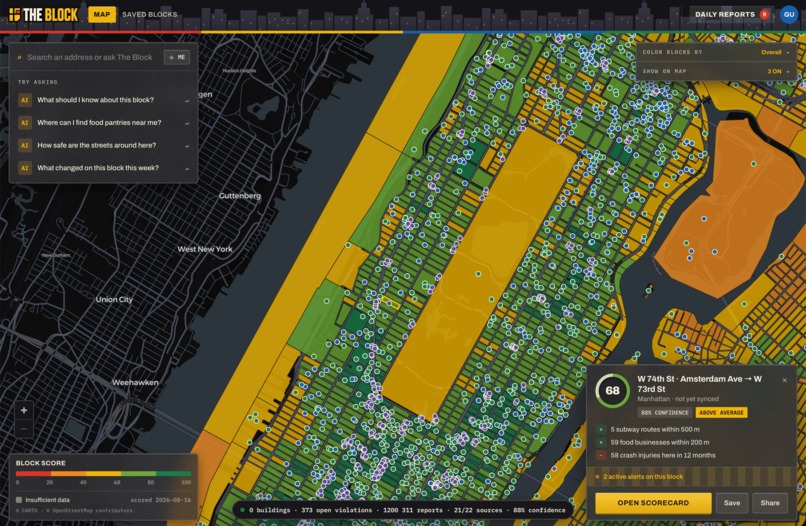The image size is (806, 526).
Task: Click AI badge beside 'What should I know'
Action: coord(25,100)
